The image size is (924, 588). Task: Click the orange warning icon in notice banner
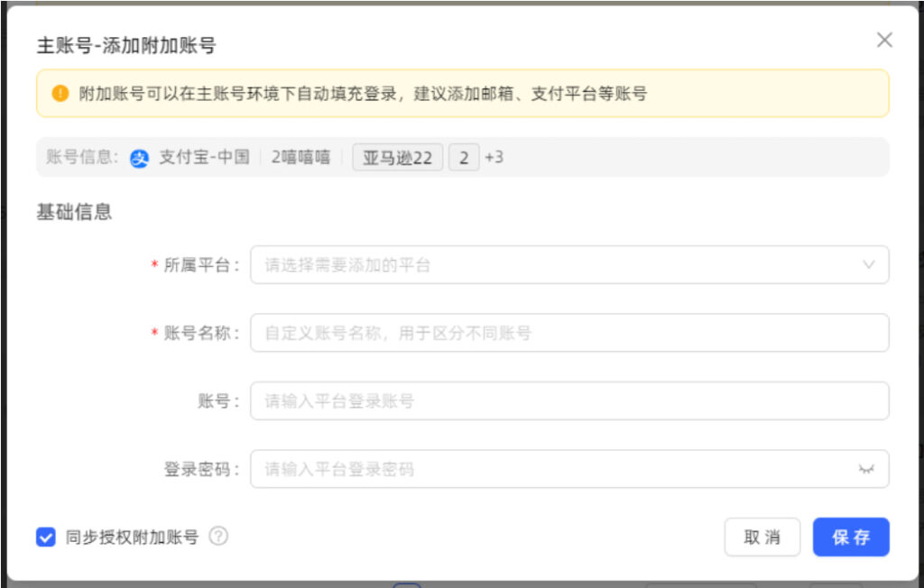point(60,93)
